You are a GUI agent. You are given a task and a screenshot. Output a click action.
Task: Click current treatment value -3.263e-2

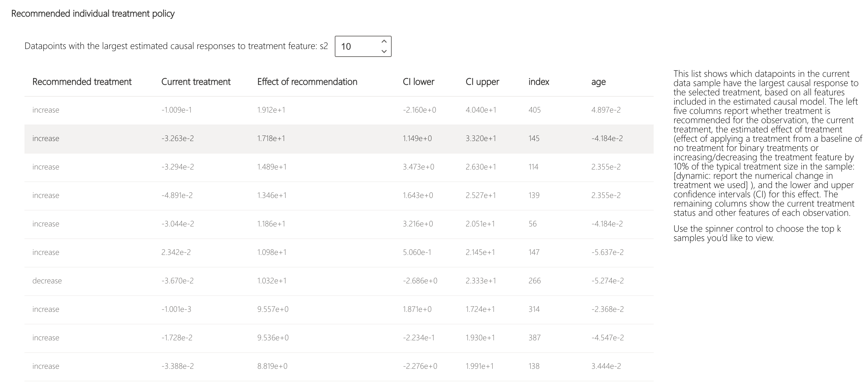tap(178, 139)
